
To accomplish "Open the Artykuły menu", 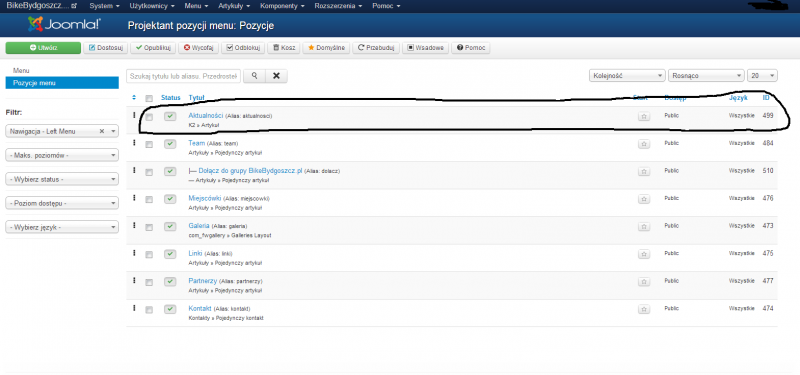I will pyautogui.click(x=234, y=6).
